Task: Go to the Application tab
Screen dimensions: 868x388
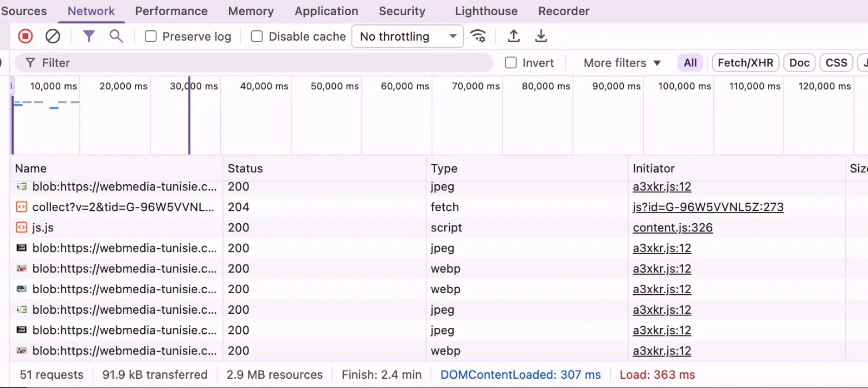Action: coord(327,11)
